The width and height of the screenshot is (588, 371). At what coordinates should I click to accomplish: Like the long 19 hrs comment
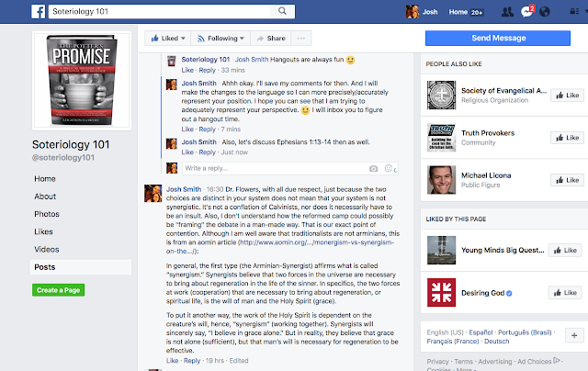(172, 361)
